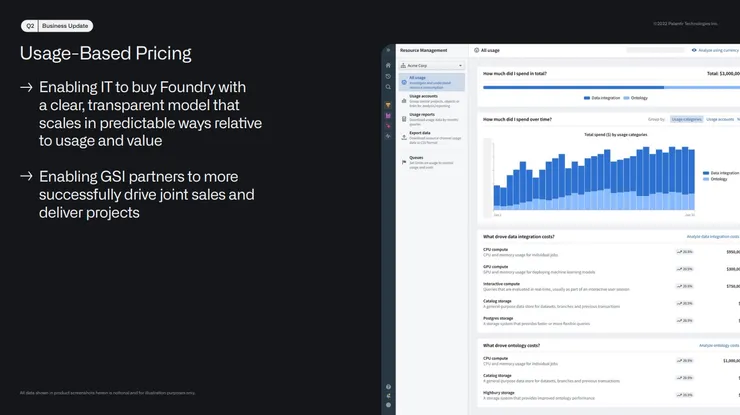Screen dimensions: 740x415
Task: Open Queues in Resource Management panel
Action: pos(432,162)
